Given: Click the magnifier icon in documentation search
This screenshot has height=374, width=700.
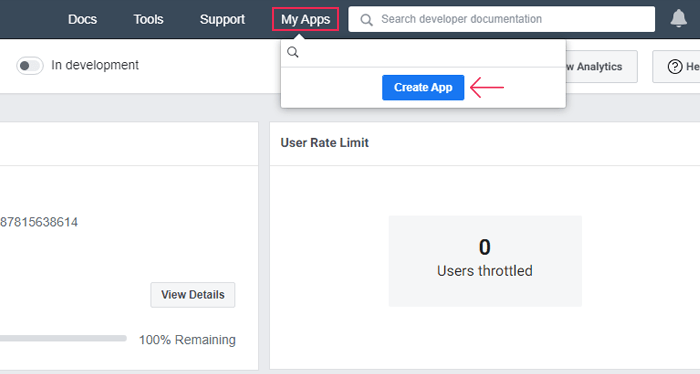Looking at the screenshot, I should point(367,20).
